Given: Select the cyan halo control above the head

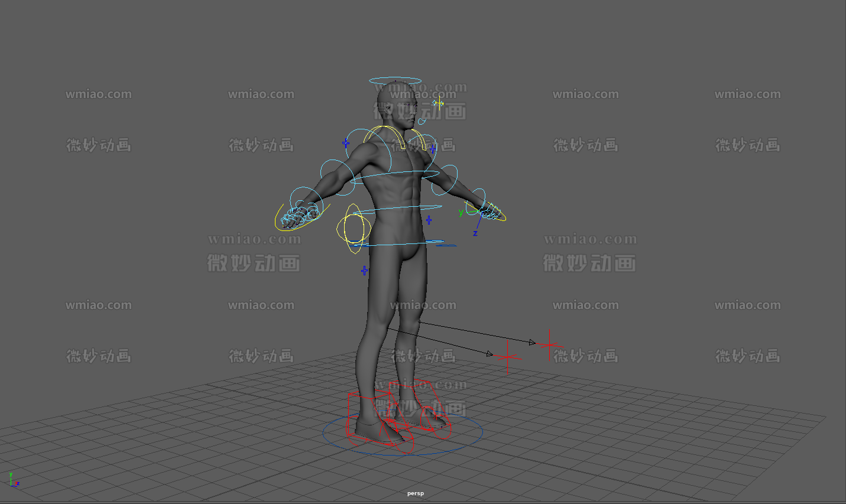Looking at the screenshot, I should (395, 79).
